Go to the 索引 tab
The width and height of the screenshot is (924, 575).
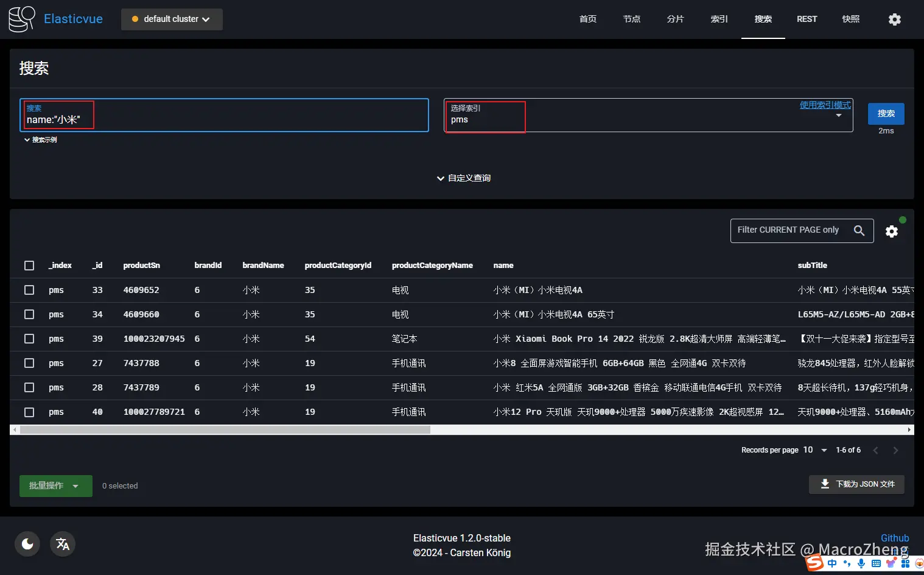point(719,19)
